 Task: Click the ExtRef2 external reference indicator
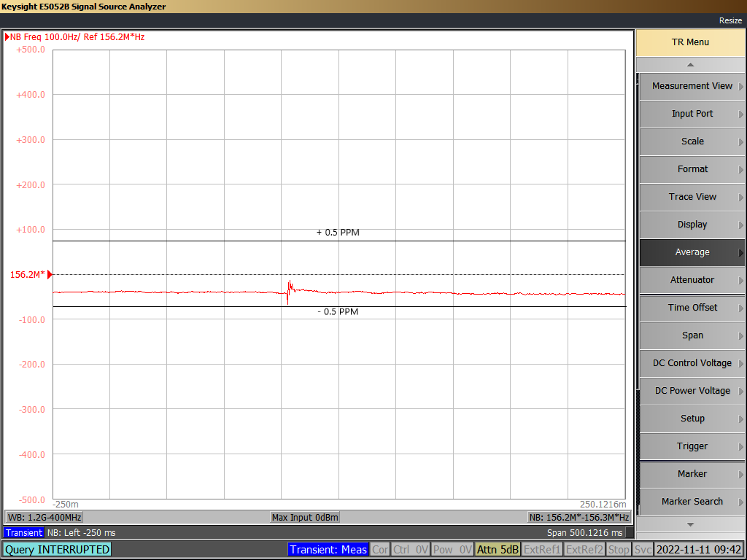584,549
